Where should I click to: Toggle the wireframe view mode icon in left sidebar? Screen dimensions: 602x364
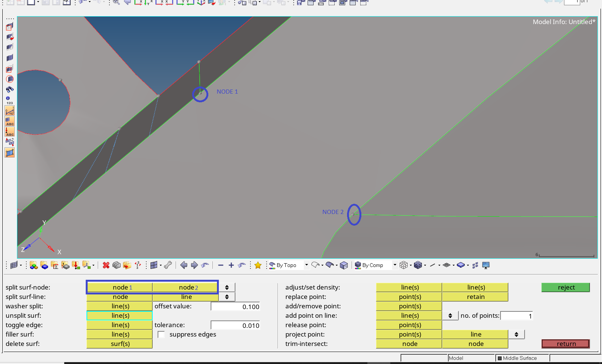tap(9, 47)
